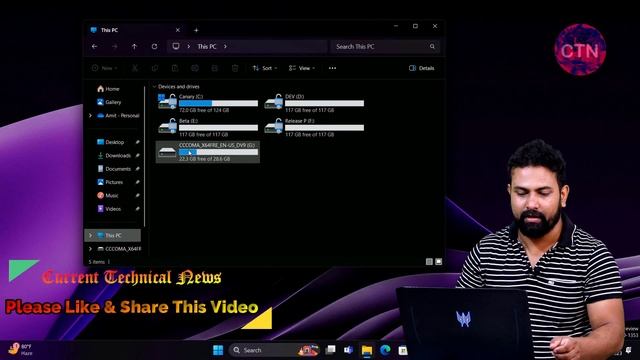Select Amit - Personal OneDrive entry

coord(118,116)
